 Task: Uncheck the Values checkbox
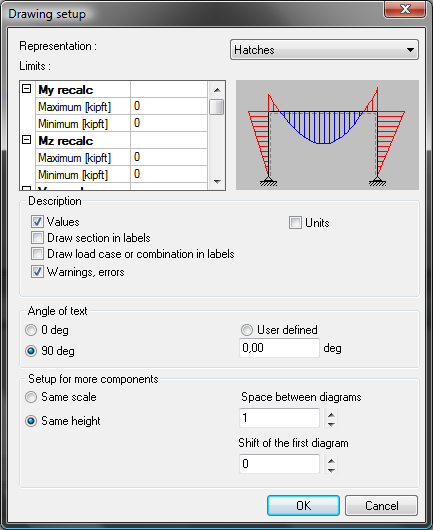37,222
